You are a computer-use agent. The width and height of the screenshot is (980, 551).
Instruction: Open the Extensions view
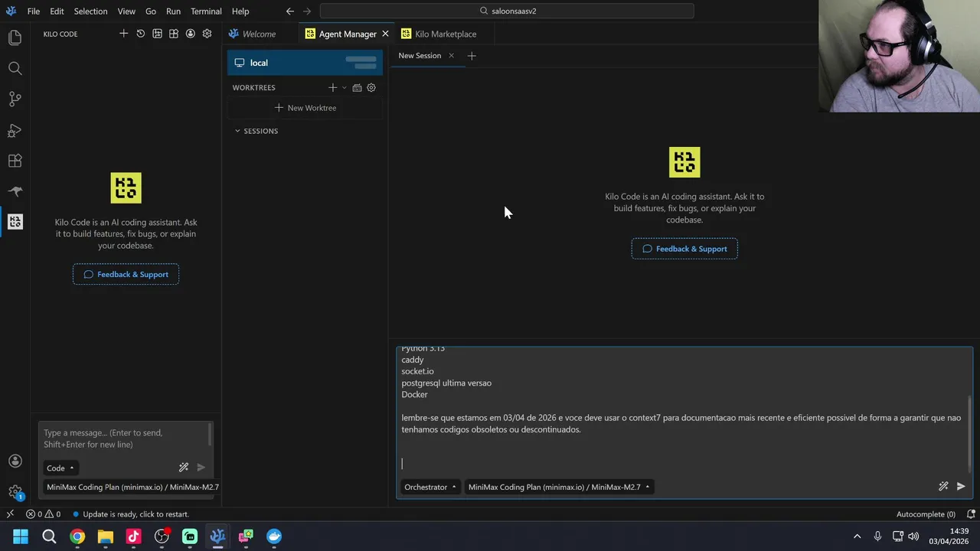15,161
